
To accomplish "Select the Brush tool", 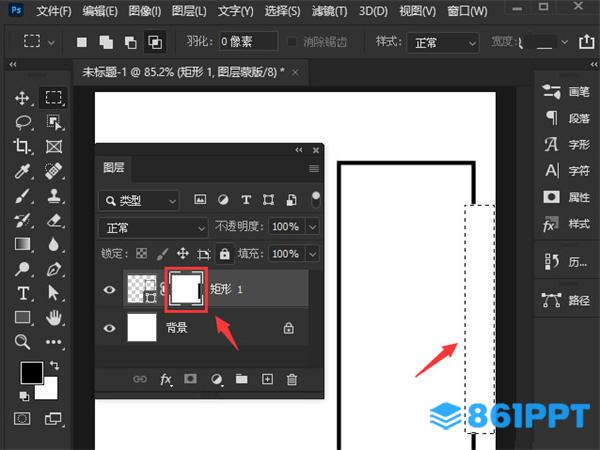I will (22, 196).
